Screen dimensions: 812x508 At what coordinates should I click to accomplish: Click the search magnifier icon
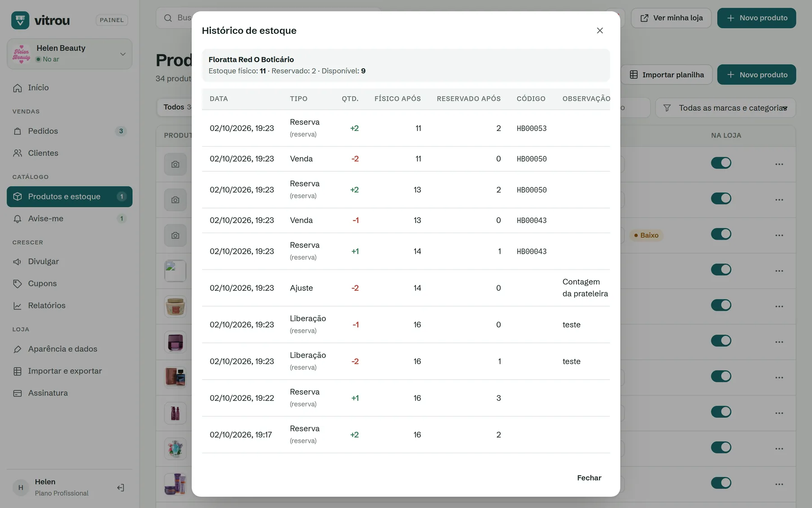coord(168,18)
